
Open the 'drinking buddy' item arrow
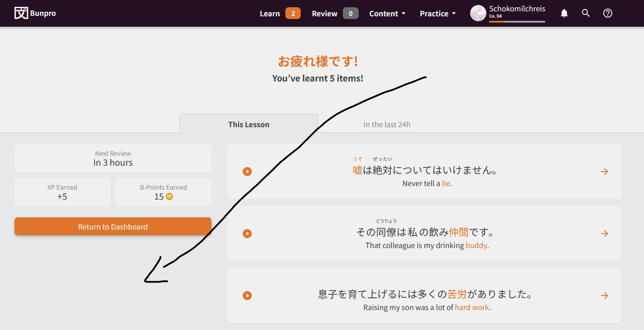coord(604,234)
